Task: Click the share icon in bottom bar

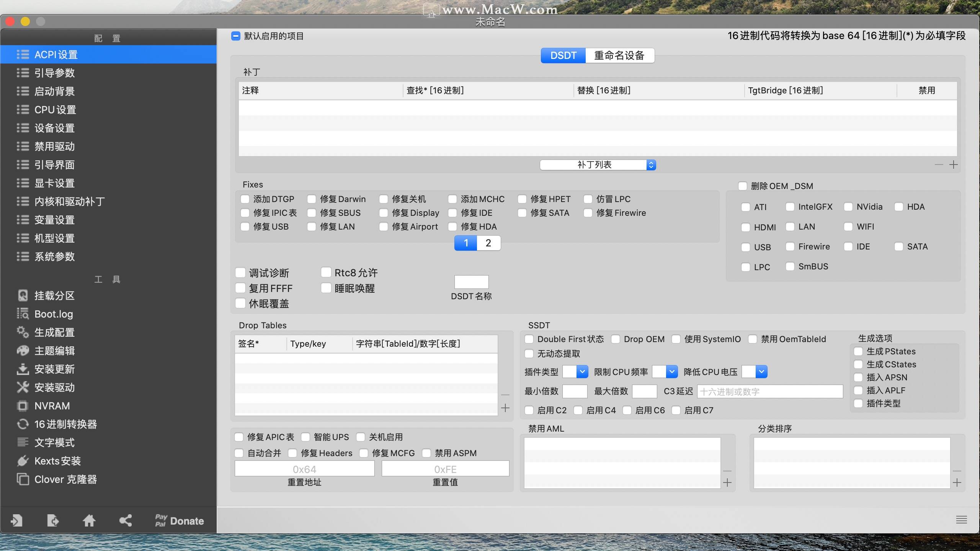Action: (x=126, y=520)
